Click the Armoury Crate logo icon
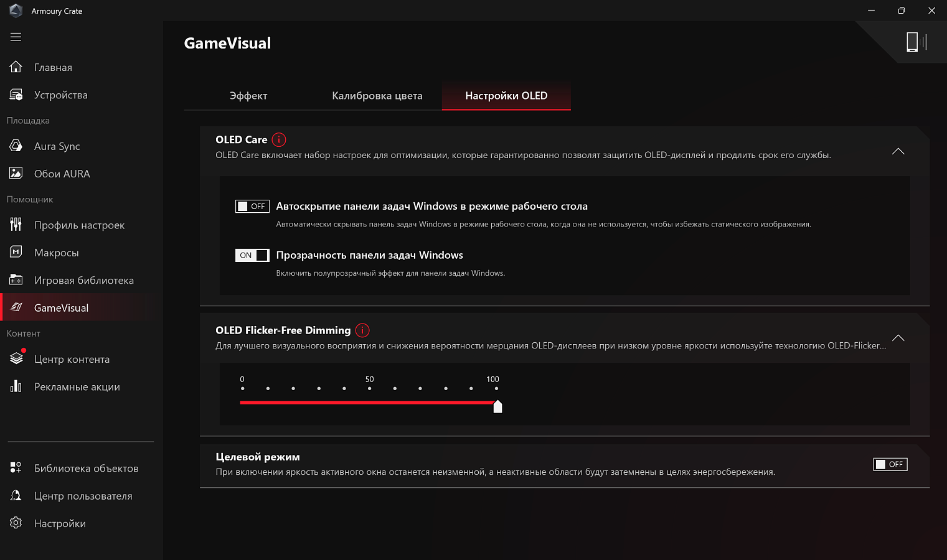 [x=16, y=11]
